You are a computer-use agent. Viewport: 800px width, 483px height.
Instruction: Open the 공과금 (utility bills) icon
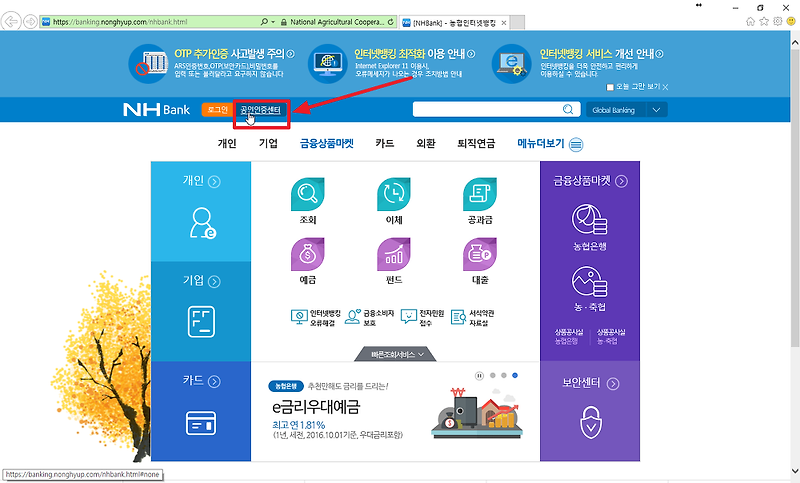480,194
